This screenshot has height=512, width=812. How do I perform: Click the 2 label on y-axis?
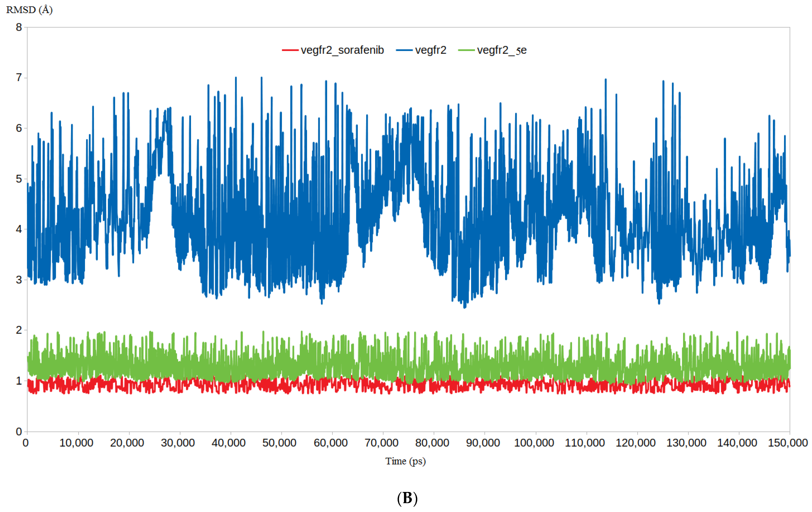(19, 330)
